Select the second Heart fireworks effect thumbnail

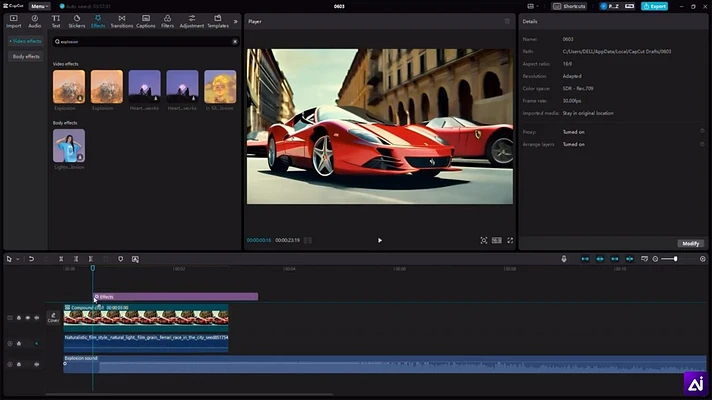pyautogui.click(x=182, y=87)
